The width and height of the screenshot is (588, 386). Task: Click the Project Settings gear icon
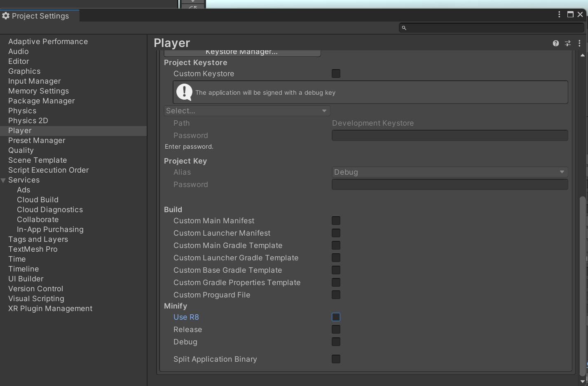pos(6,16)
